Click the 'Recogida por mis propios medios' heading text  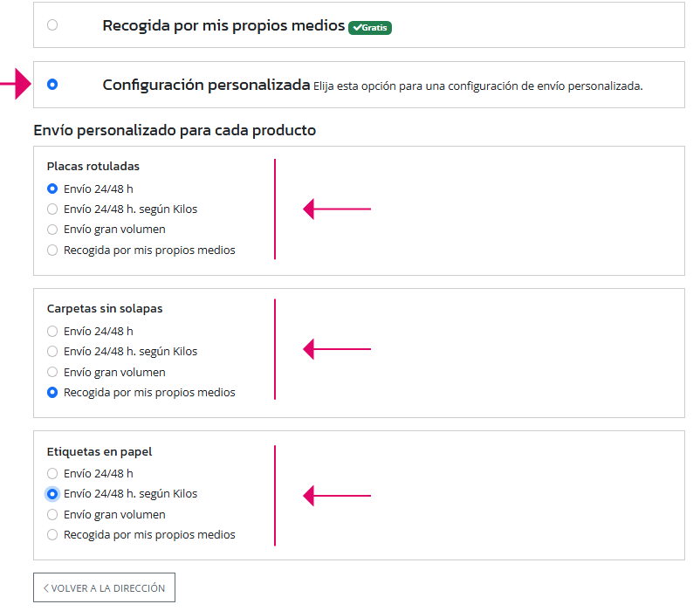[x=223, y=25]
